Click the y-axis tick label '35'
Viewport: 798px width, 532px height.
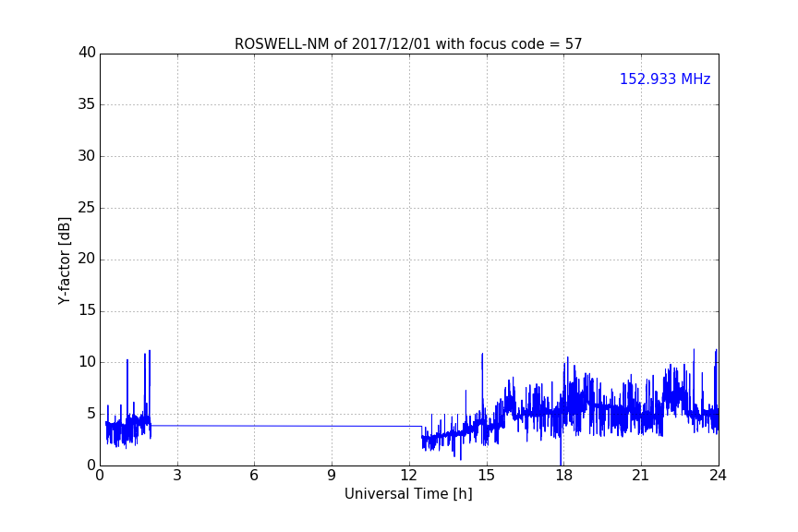pyautogui.click(x=87, y=104)
